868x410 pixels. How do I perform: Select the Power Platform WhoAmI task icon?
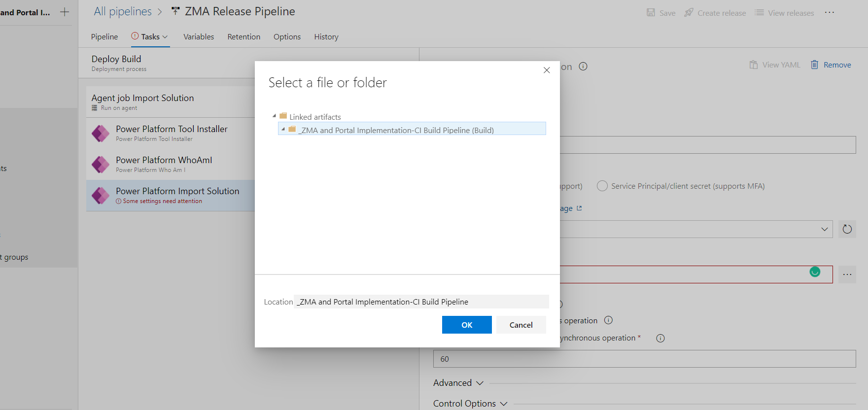point(101,165)
